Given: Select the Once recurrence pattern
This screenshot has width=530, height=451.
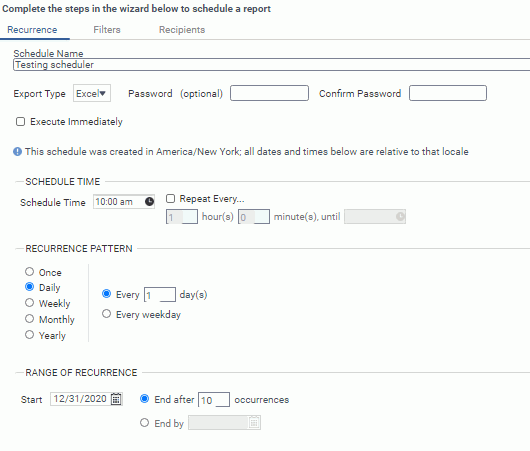Looking at the screenshot, I should click(x=29, y=271).
